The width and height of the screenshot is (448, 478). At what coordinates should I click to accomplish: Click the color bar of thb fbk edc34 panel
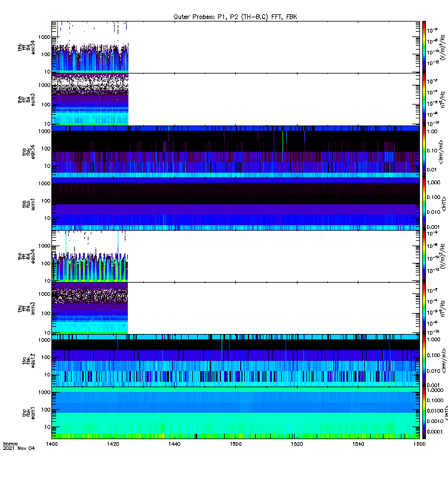click(x=424, y=152)
